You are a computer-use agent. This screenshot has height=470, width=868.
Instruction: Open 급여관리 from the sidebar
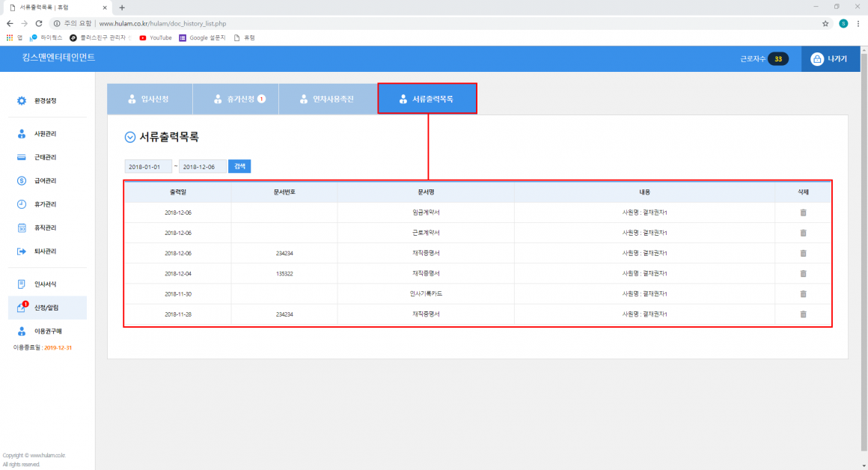(45, 180)
